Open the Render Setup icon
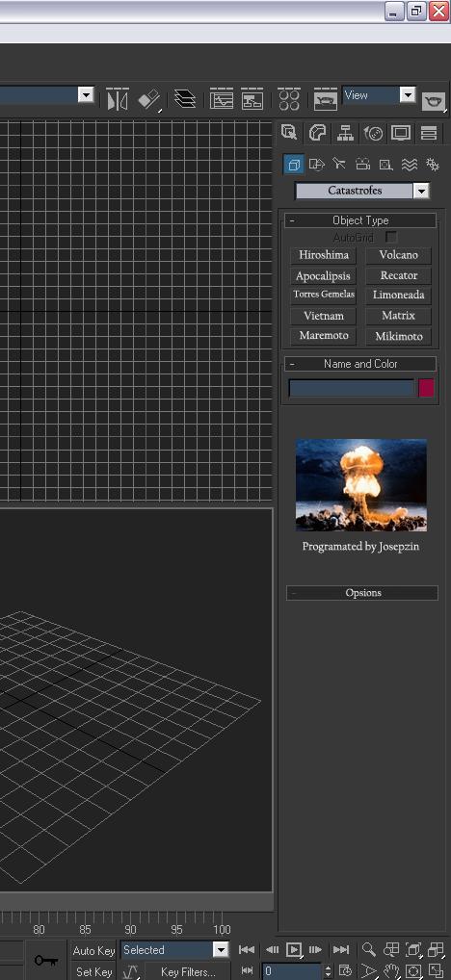 click(326, 99)
